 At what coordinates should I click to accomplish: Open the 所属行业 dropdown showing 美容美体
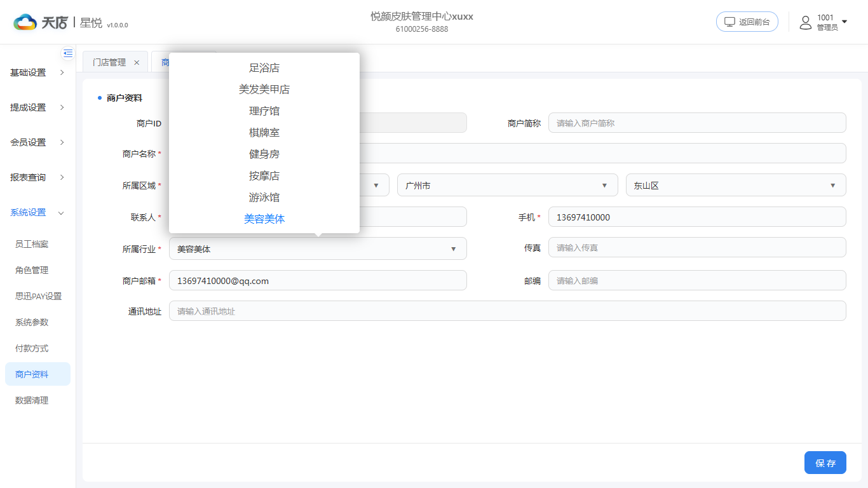[318, 248]
